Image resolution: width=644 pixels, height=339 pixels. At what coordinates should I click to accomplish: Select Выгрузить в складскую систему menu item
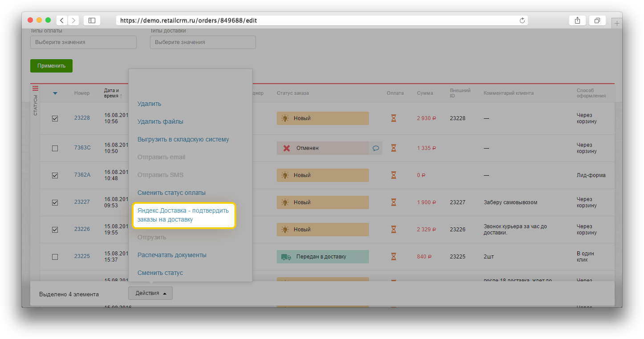tap(183, 139)
